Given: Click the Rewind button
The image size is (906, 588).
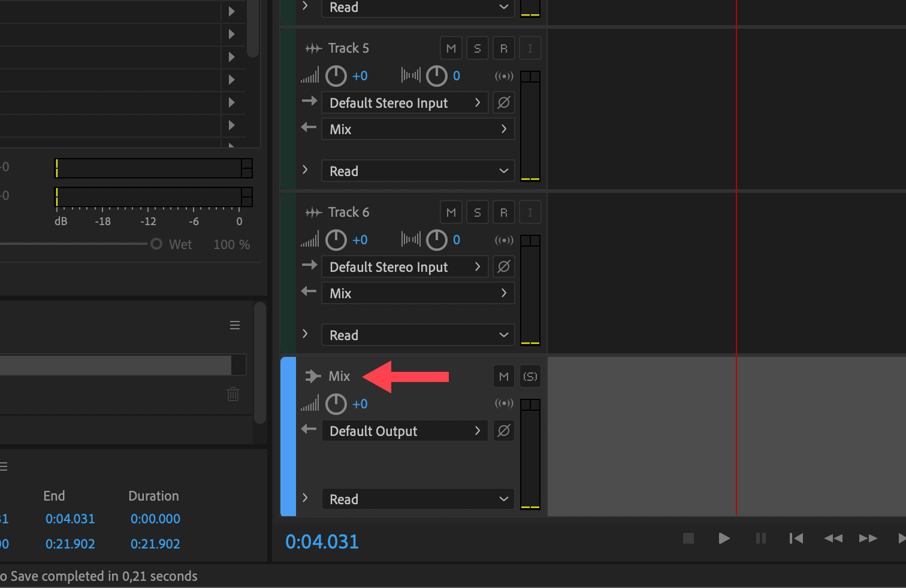Looking at the screenshot, I should tap(833, 538).
